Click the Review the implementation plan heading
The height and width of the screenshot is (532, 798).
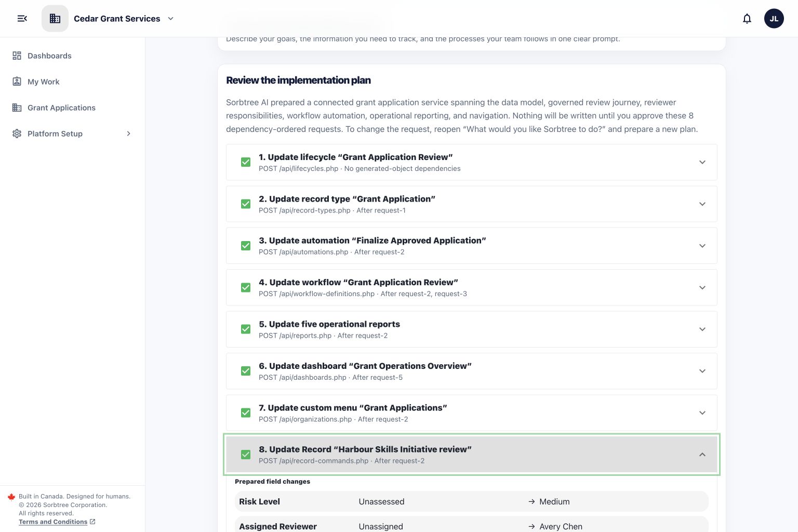(298, 80)
